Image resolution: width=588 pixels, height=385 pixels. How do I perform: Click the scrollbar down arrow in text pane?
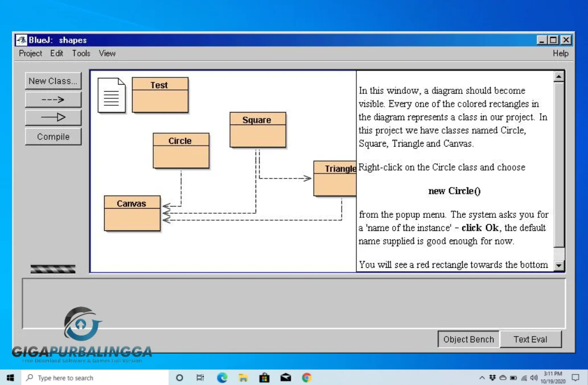(x=558, y=266)
